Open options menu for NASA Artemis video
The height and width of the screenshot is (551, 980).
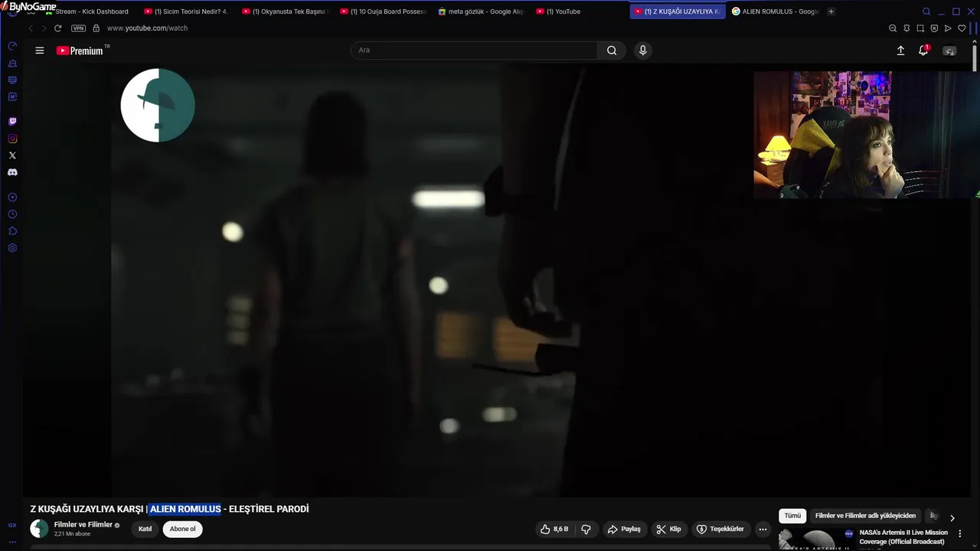(960, 534)
